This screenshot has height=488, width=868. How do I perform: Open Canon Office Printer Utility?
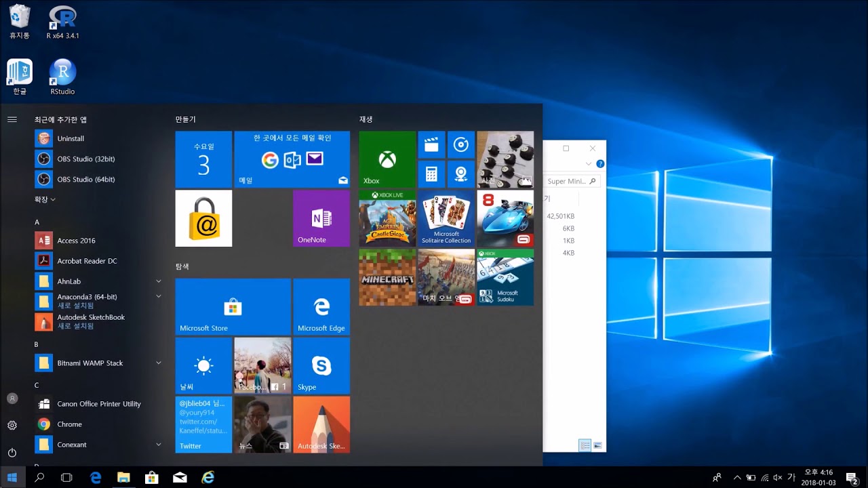(100, 403)
